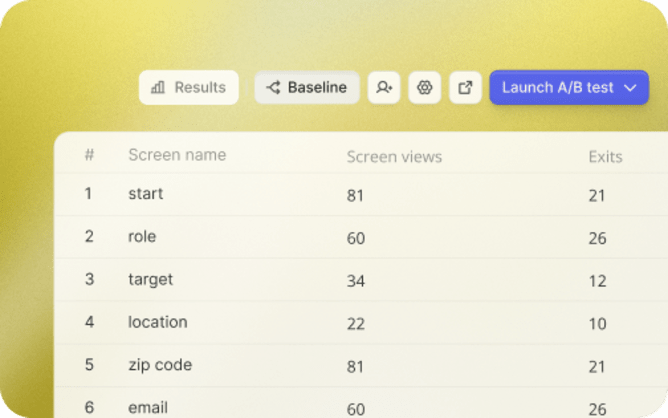Click screen views value 34 for target
668x418 pixels.
[356, 281]
